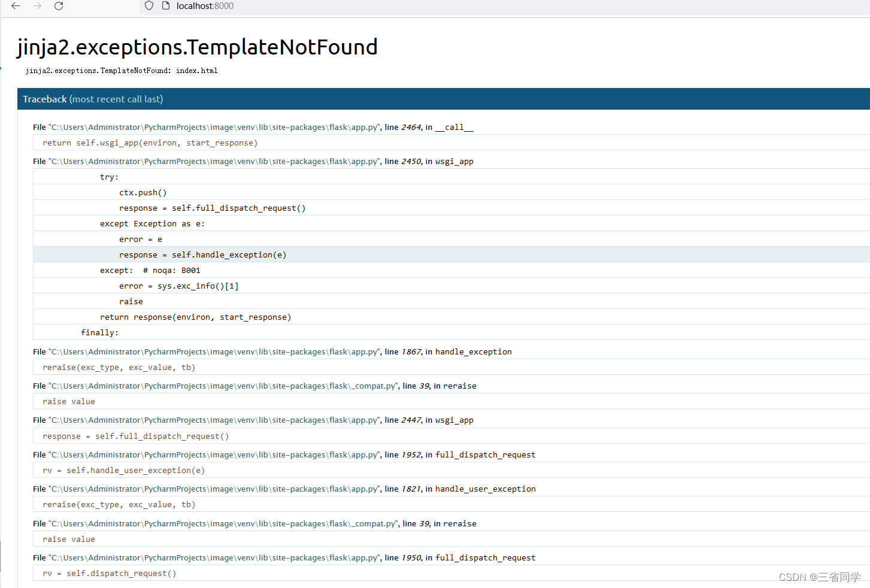Click the jinja2.exceptions.TemplateNotFound heading
Viewport: 870px width, 588px height.
197,47
